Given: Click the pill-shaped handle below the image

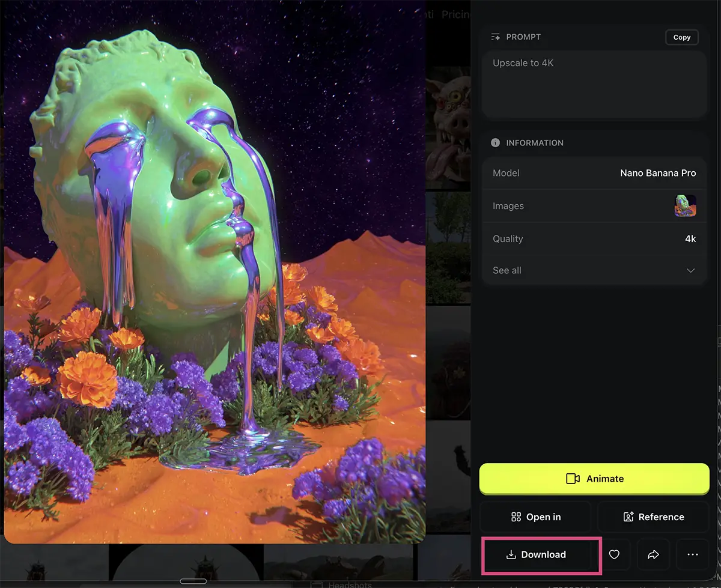Looking at the screenshot, I should pyautogui.click(x=193, y=581).
